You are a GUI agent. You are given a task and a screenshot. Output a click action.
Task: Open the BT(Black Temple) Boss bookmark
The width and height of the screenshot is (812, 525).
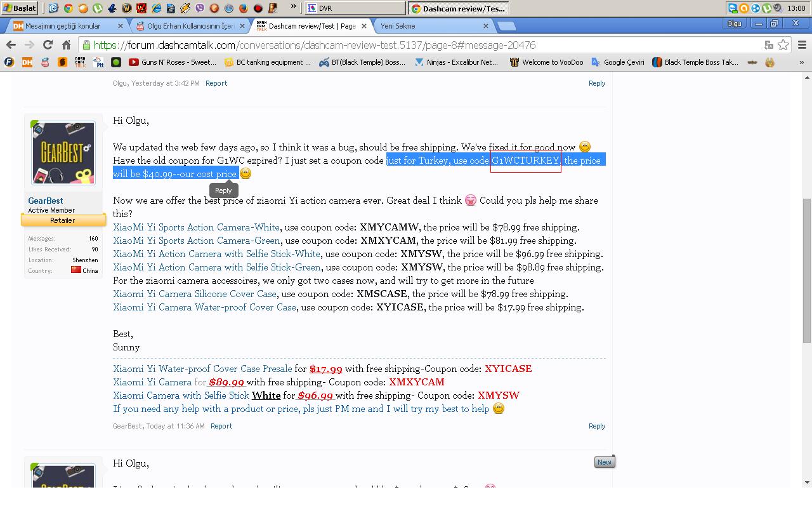[x=362, y=62]
